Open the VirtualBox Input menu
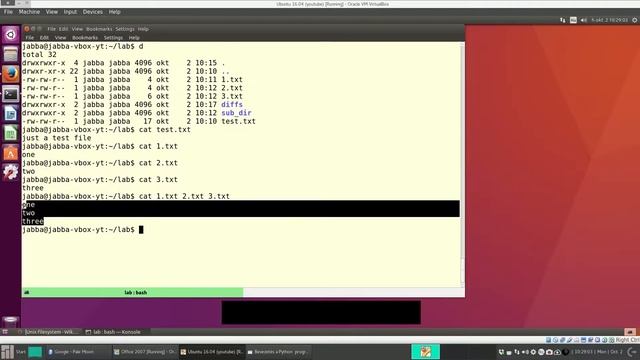This screenshot has height=360, width=640. [x=70, y=12]
